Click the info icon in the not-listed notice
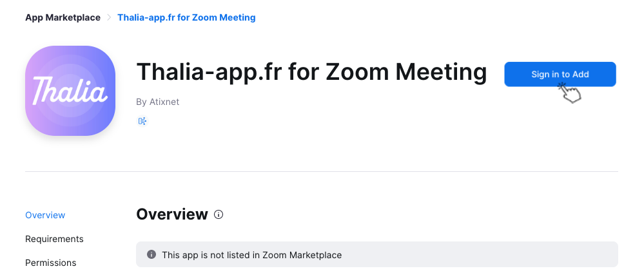 tap(151, 254)
